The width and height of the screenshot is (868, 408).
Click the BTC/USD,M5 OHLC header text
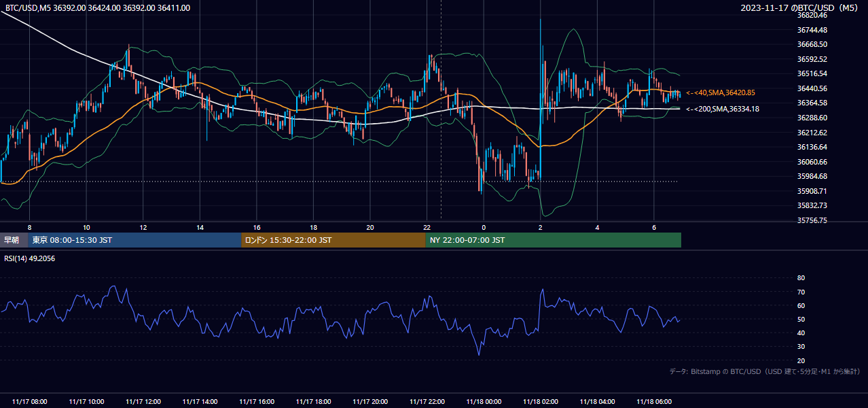tap(98, 8)
